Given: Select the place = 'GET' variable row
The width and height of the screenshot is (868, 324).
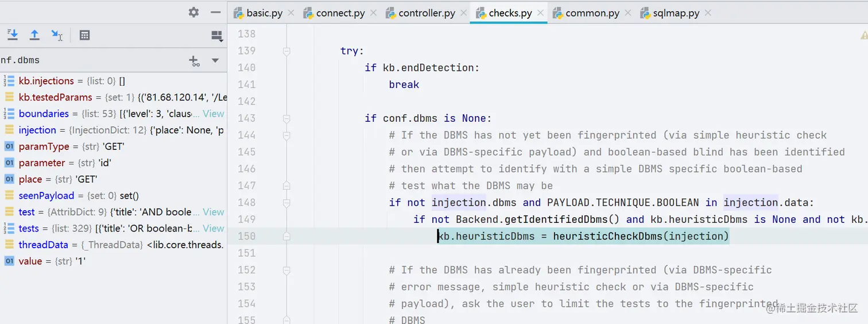Looking at the screenshot, I should (x=114, y=179).
